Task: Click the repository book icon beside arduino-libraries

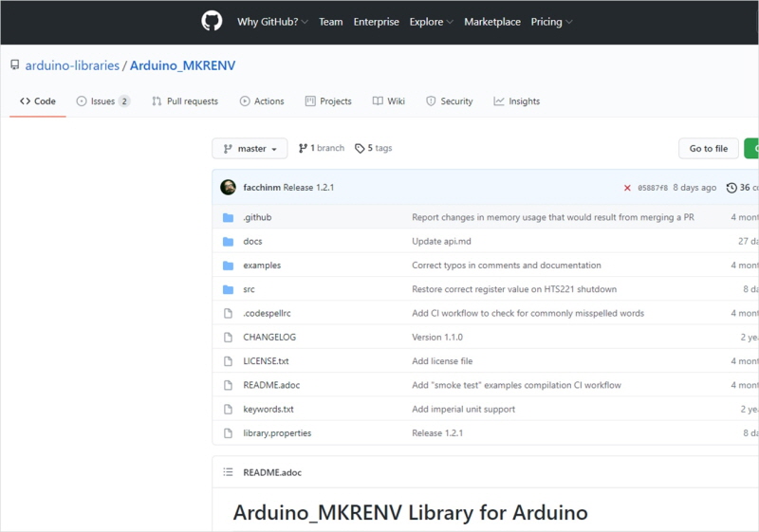Action: (15, 64)
